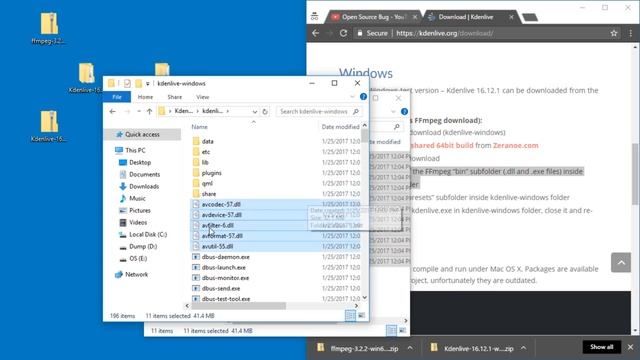
Task: Click scroll-to-top arrow button on webpage
Action: pyautogui.click(x=621, y=262)
